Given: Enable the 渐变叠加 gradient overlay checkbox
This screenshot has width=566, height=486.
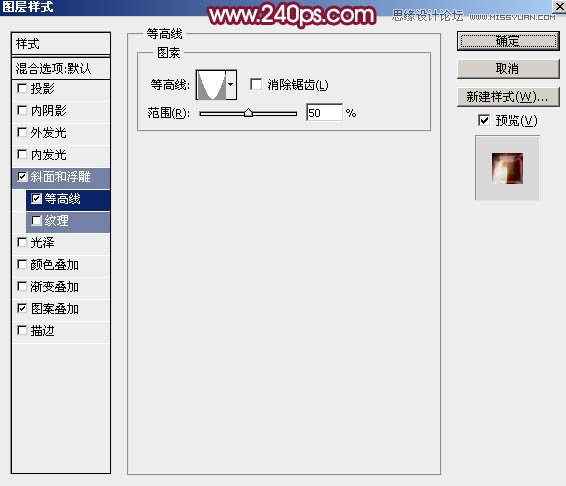Looking at the screenshot, I should pos(22,286).
